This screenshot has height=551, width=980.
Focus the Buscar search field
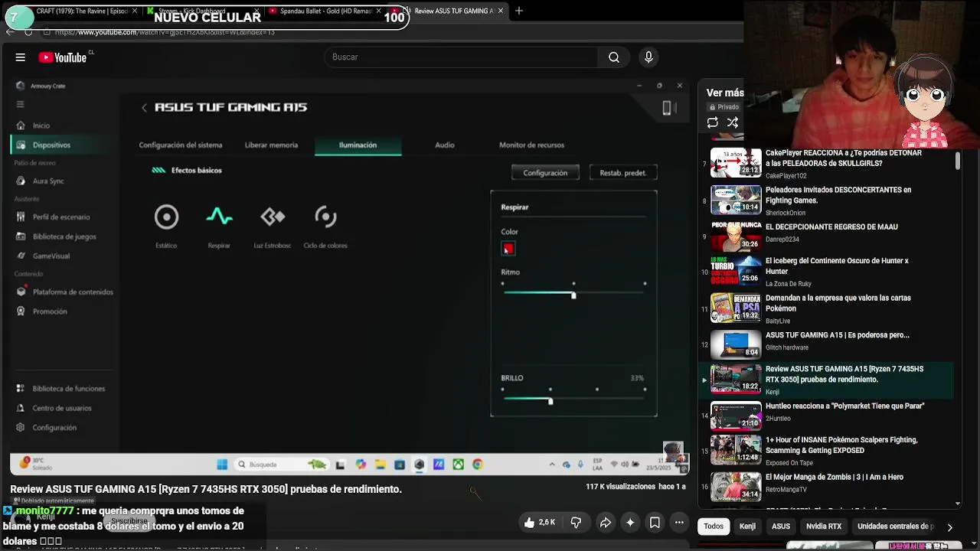point(462,57)
